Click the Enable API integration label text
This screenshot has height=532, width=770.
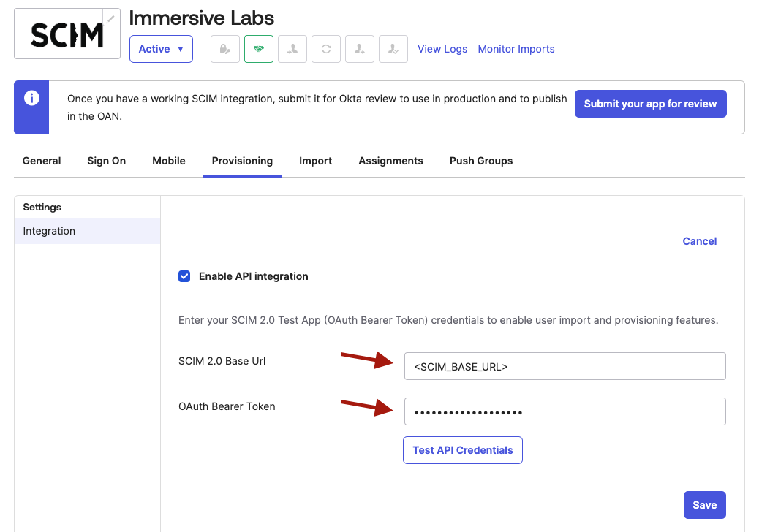pos(254,276)
